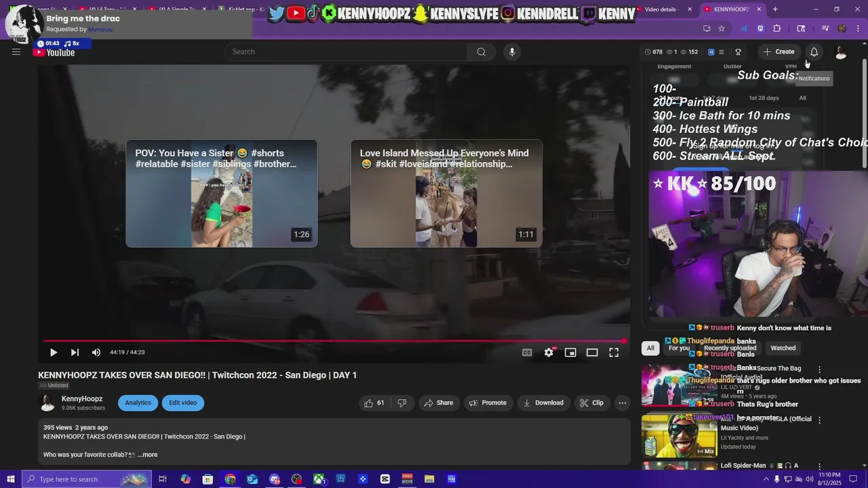Click the KennyHoopz channel avatar

click(x=47, y=403)
